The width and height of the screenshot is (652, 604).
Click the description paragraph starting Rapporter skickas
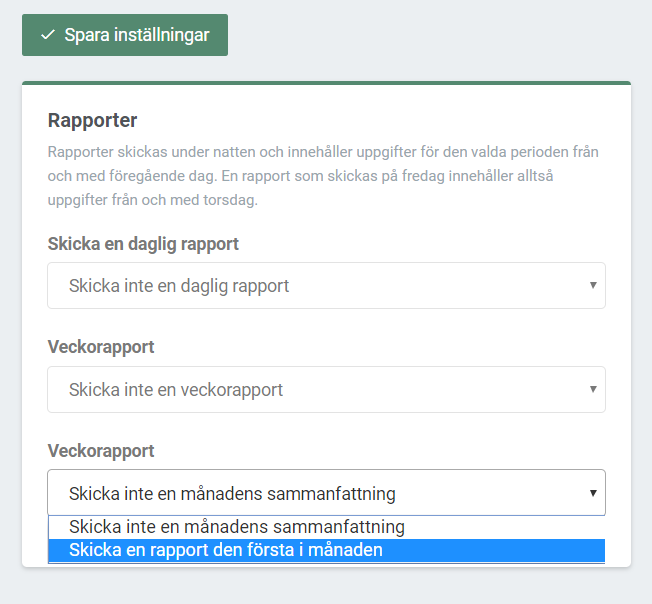coord(323,176)
